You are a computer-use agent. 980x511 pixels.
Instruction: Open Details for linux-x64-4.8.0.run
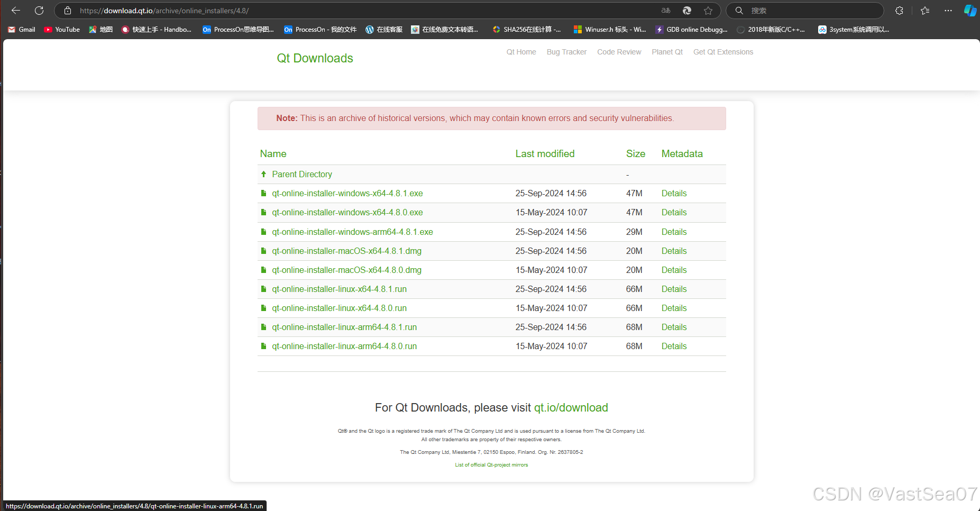pos(674,308)
